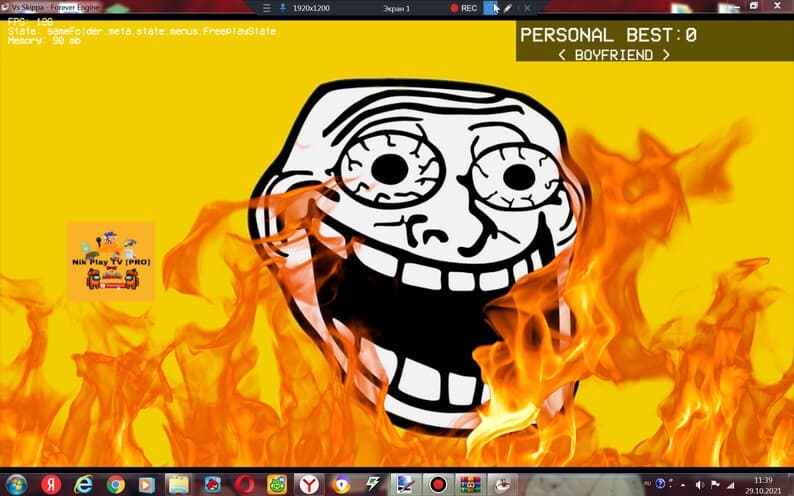Launch Angry Birds from the taskbar

213,484
